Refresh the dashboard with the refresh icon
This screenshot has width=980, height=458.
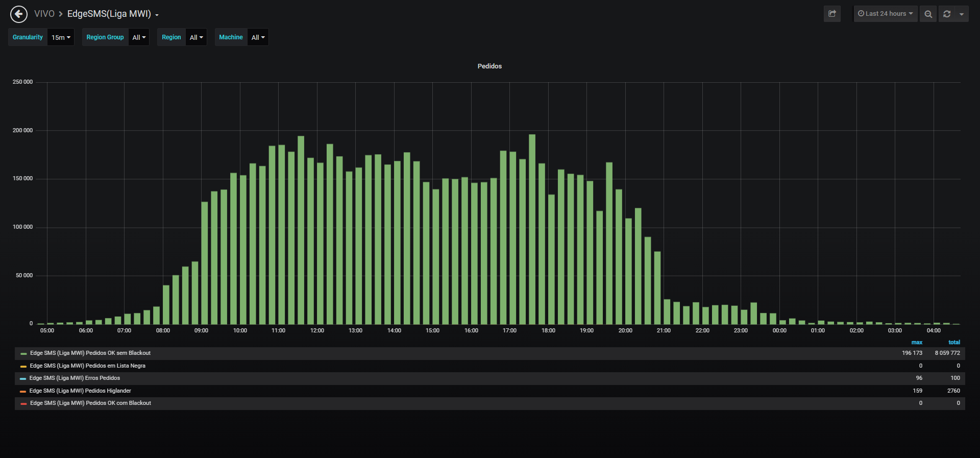(x=947, y=14)
